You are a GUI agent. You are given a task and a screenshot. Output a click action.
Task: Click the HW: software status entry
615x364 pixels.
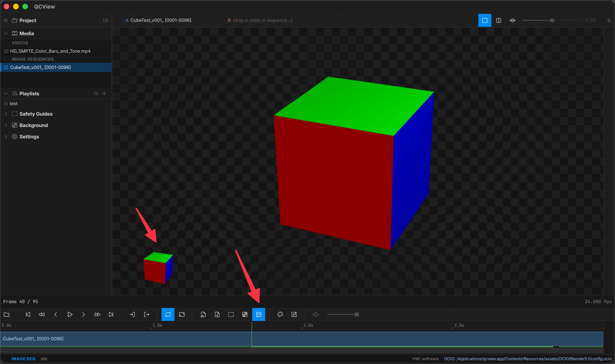[x=425, y=359]
